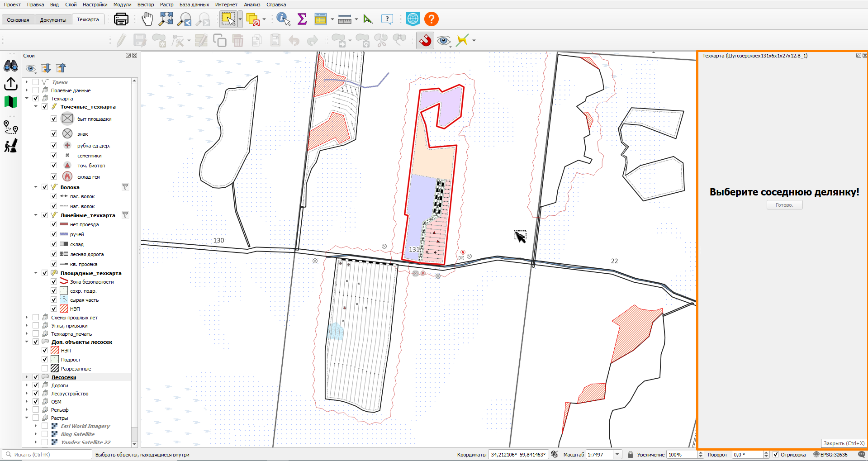Click the Готово button
868x461 pixels.
[784, 205]
